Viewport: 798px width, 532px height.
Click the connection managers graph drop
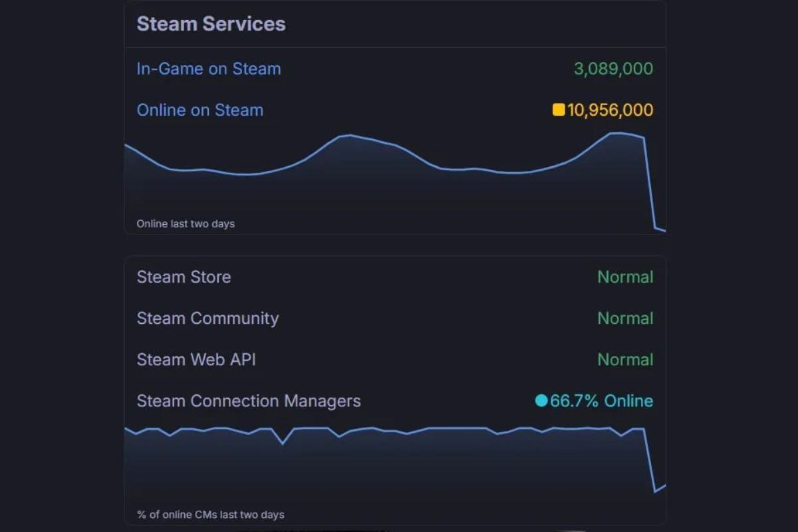point(650,460)
